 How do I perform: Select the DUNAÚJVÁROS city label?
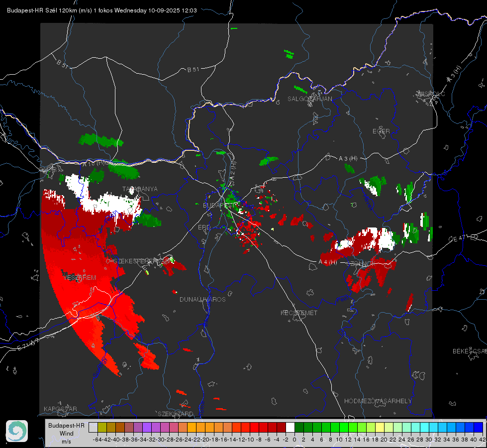click(x=202, y=299)
